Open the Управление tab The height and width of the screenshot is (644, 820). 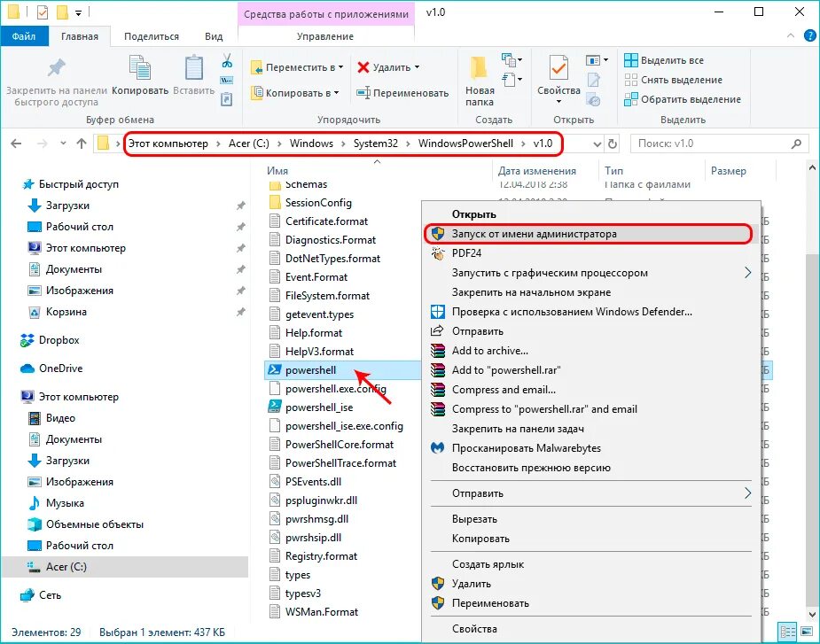point(325,36)
